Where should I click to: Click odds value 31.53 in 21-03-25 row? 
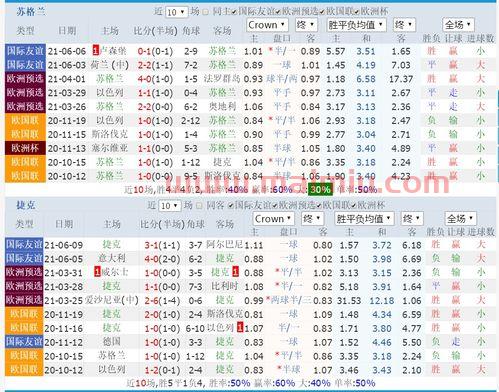[x=349, y=300]
